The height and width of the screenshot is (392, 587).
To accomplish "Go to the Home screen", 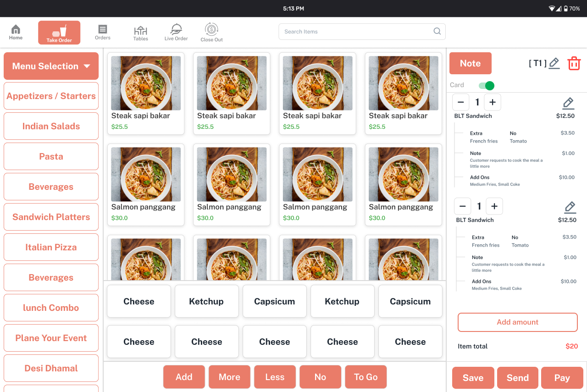I will 16,32.
